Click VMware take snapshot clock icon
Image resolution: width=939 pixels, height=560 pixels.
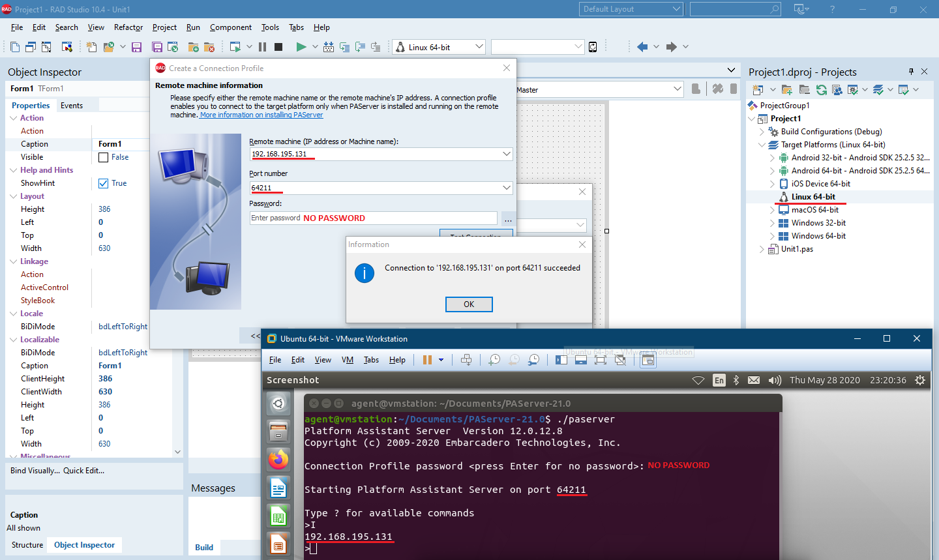tap(494, 360)
